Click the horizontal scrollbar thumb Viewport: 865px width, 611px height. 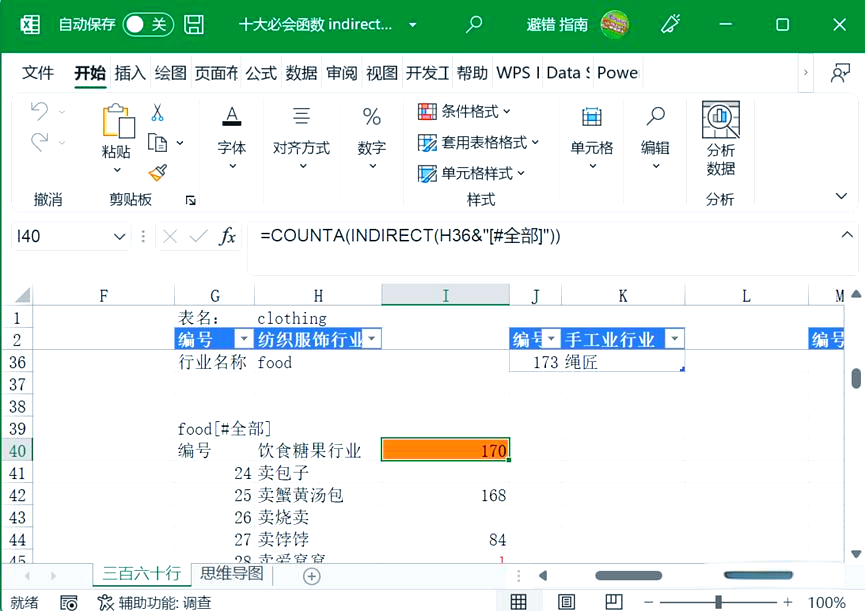pos(628,576)
